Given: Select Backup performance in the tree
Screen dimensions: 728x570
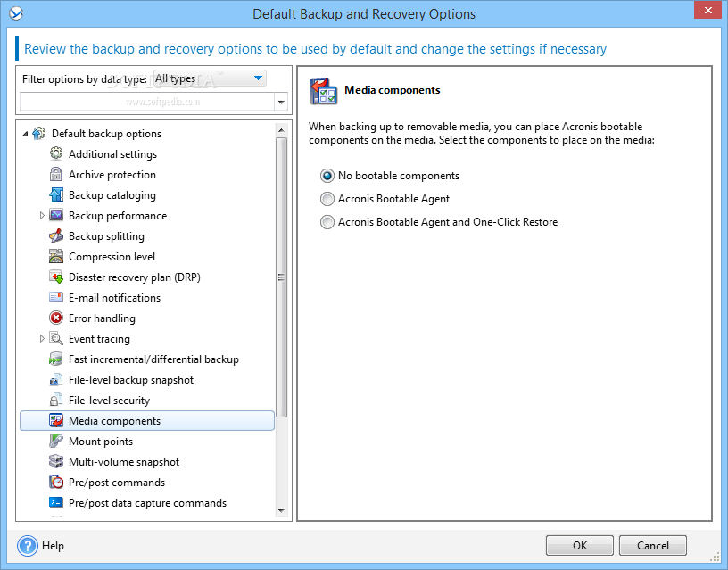Looking at the screenshot, I should (x=118, y=215).
